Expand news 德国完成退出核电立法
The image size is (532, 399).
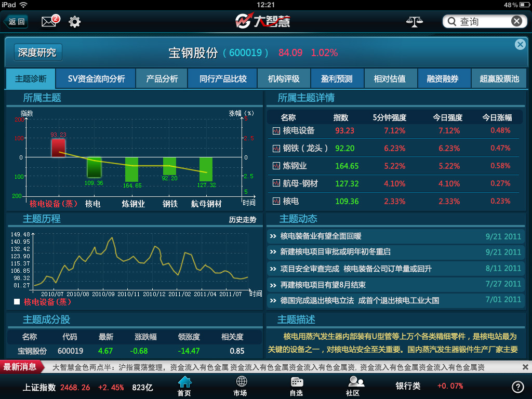coord(395,300)
